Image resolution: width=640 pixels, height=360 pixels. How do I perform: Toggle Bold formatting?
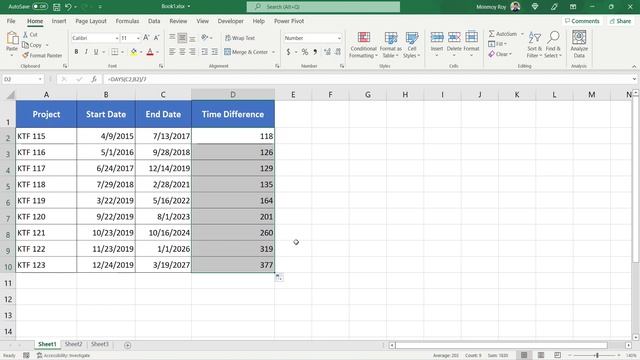(76, 52)
